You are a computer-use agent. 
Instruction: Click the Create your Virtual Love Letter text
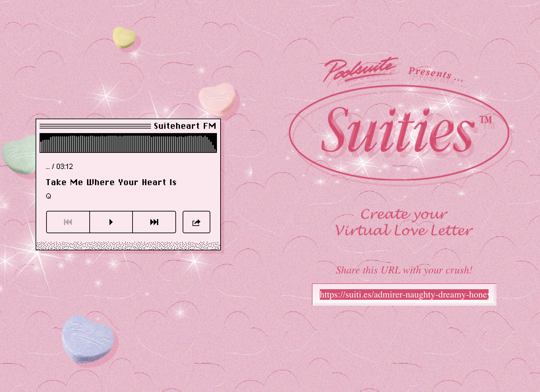point(404,222)
